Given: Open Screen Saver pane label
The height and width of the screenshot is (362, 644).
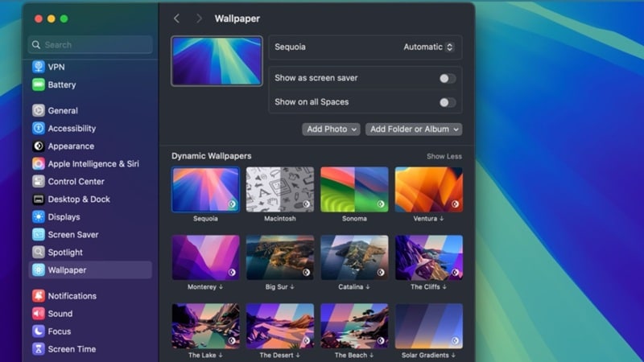Looking at the screenshot, I should (x=73, y=234).
